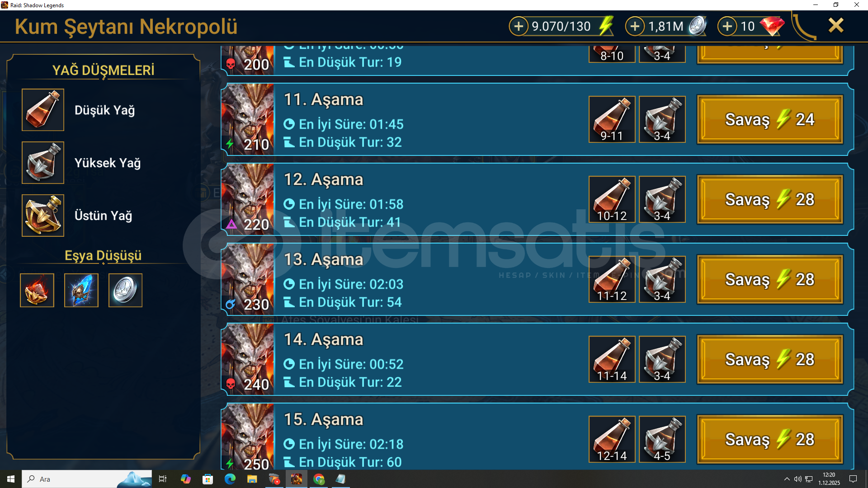Image resolution: width=868 pixels, height=488 pixels.
Task: Add gems with the plus icon
Action: 727,26
